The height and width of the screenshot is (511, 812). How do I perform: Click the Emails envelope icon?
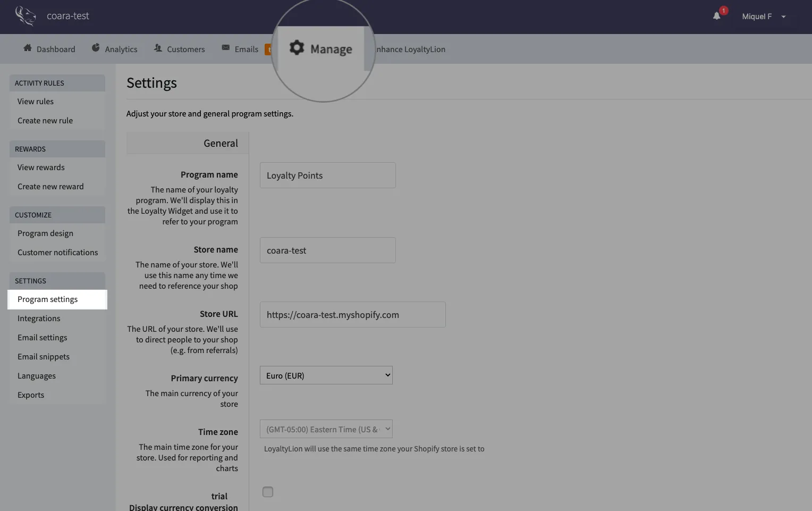tap(226, 48)
